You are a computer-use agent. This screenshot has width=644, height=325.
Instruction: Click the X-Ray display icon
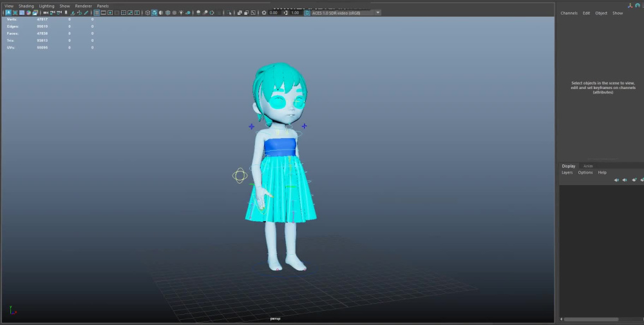(x=240, y=13)
